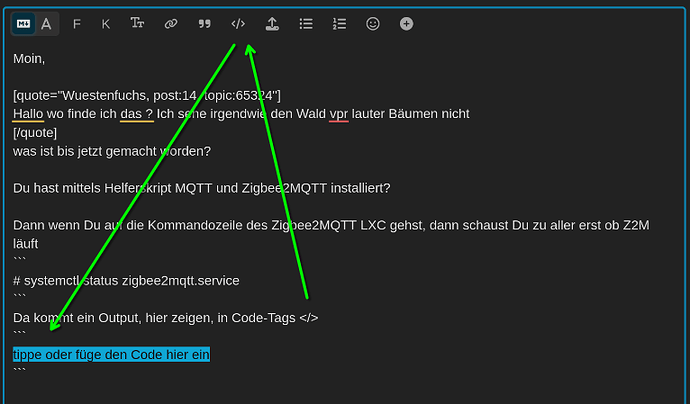Screen dimensions: 690x404
Task: Insert a hyperlink using the link icon
Action: [x=171, y=24]
